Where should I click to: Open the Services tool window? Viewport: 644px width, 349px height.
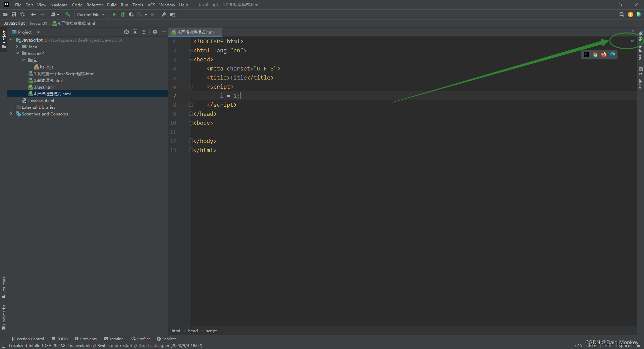[166, 339]
